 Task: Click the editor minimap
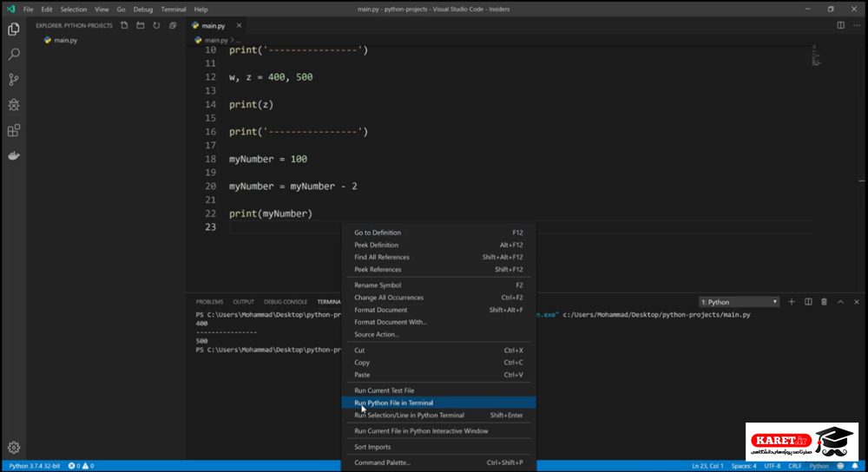coord(817,56)
